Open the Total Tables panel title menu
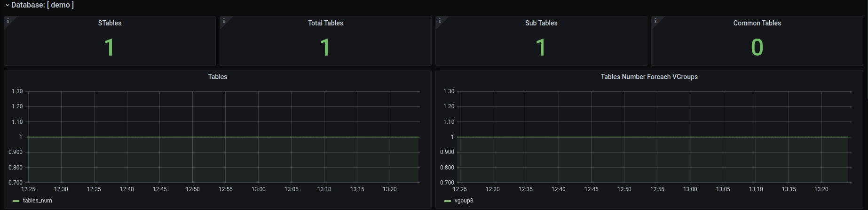 tap(325, 23)
